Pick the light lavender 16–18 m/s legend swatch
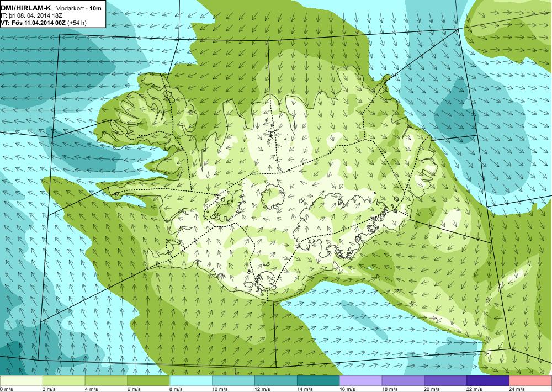Screen dimensions: 552x392 (x=361, y=381)
